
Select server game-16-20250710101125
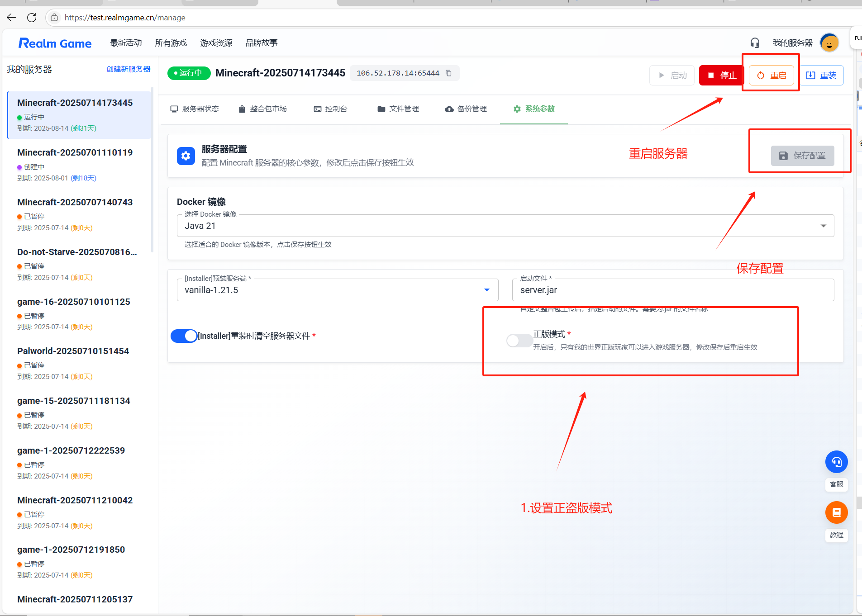tap(80, 314)
